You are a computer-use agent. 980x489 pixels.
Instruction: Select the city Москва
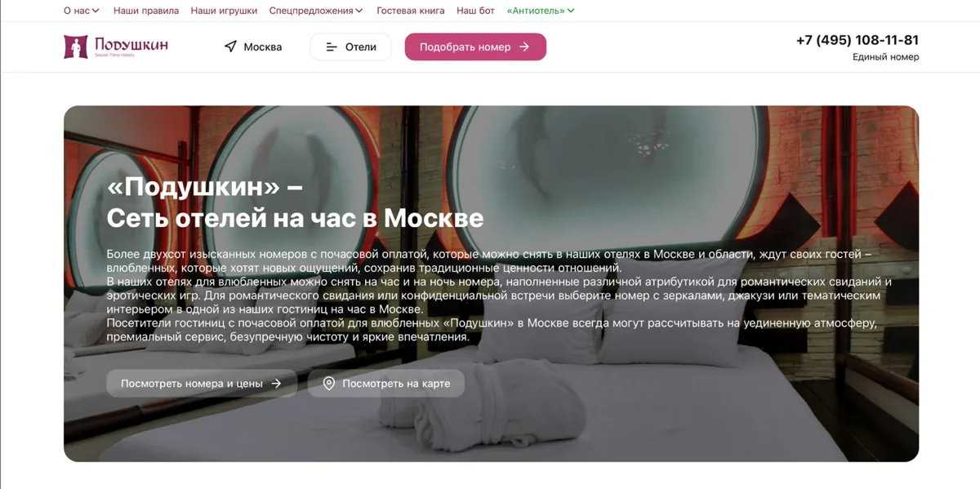coord(253,47)
